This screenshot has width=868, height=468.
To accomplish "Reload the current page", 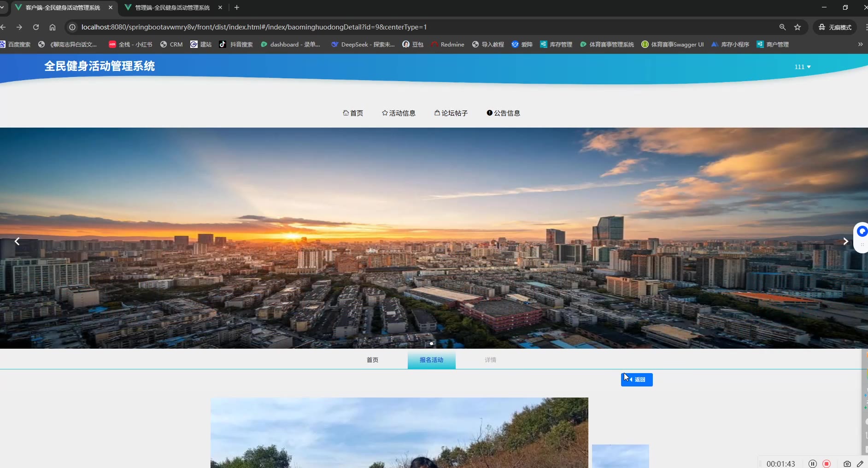I will (36, 27).
